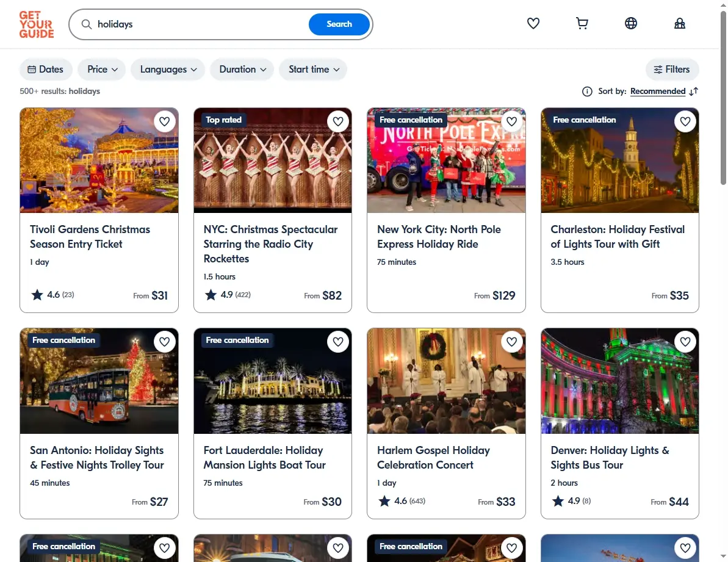Screen dimensions: 728x562
Task: Open NYC Christmas Spectacular Rockettes listing
Action: [x=271, y=244]
